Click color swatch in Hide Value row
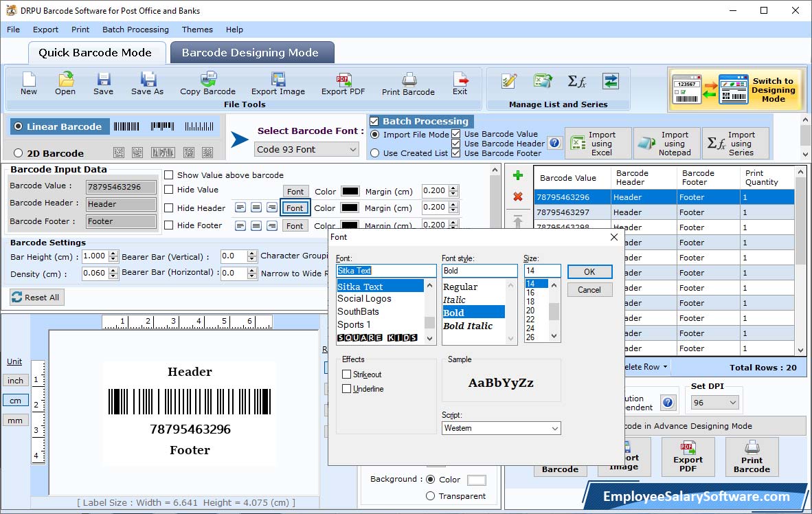The height and width of the screenshot is (514, 812). click(350, 191)
